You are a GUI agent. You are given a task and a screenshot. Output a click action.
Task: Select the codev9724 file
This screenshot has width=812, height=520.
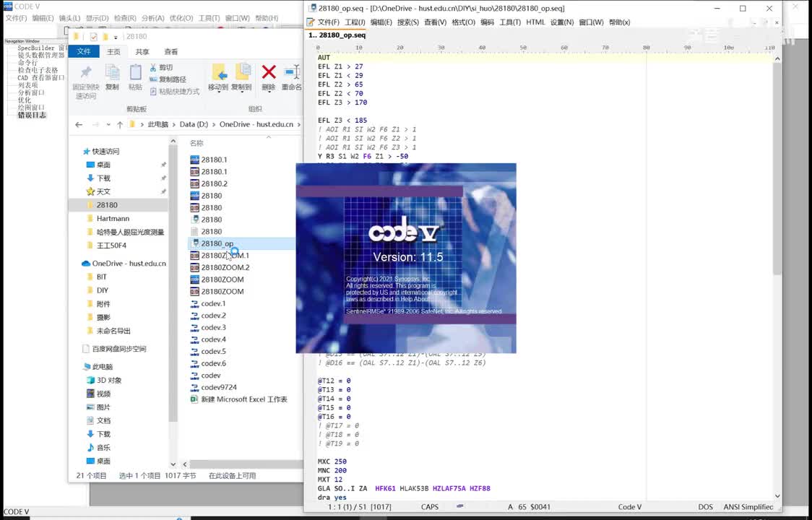213,387
